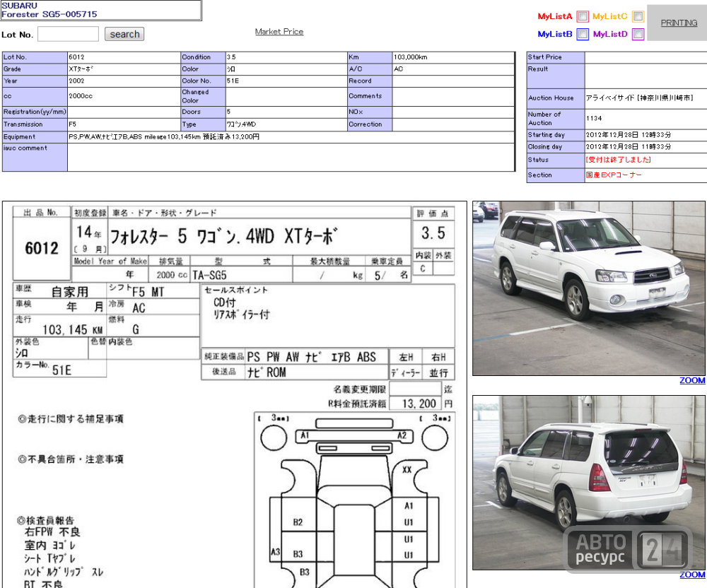The image size is (707, 588).
Task: Open the rear view car photo
Action: (x=588, y=483)
